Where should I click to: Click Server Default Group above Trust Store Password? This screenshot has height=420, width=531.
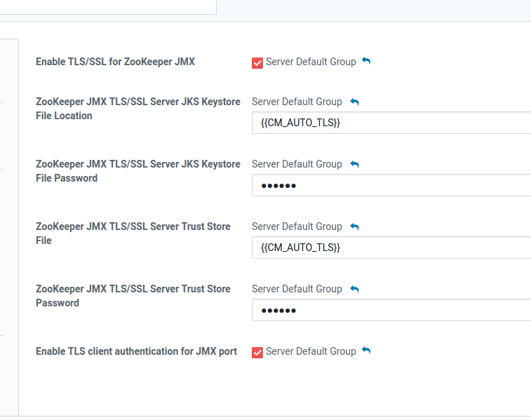tap(297, 289)
